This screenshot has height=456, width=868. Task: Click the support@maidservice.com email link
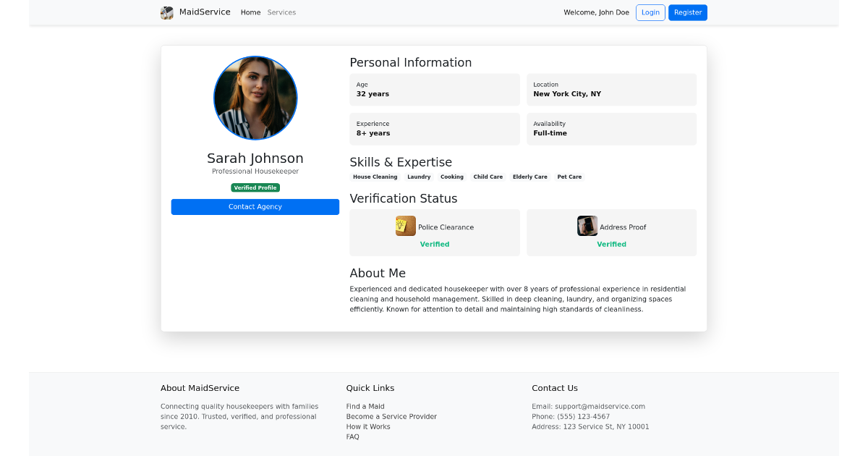(x=600, y=406)
